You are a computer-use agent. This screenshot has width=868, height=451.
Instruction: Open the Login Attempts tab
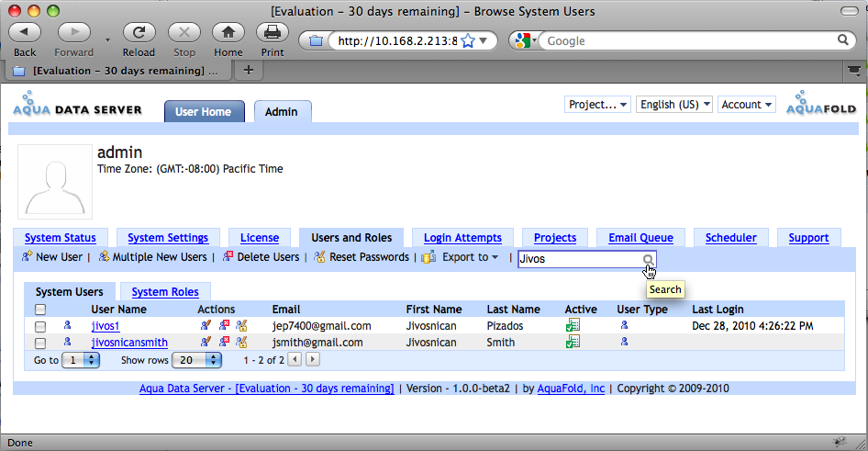[x=462, y=238]
